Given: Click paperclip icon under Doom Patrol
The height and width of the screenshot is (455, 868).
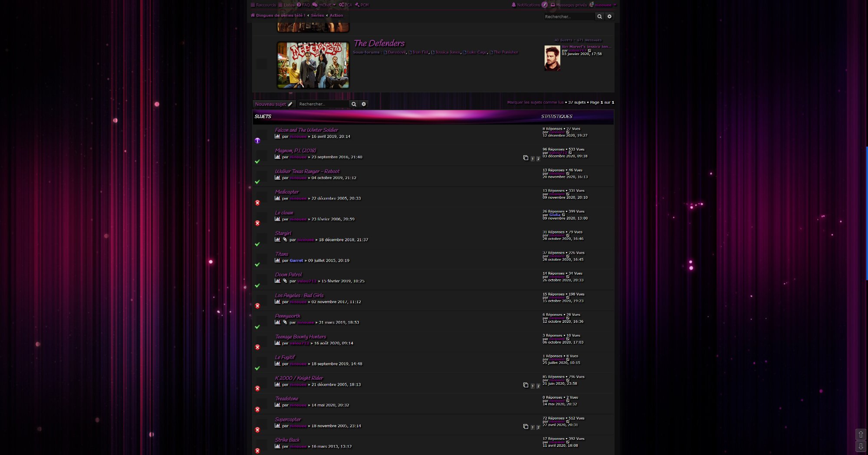Looking at the screenshot, I should click(x=285, y=281).
